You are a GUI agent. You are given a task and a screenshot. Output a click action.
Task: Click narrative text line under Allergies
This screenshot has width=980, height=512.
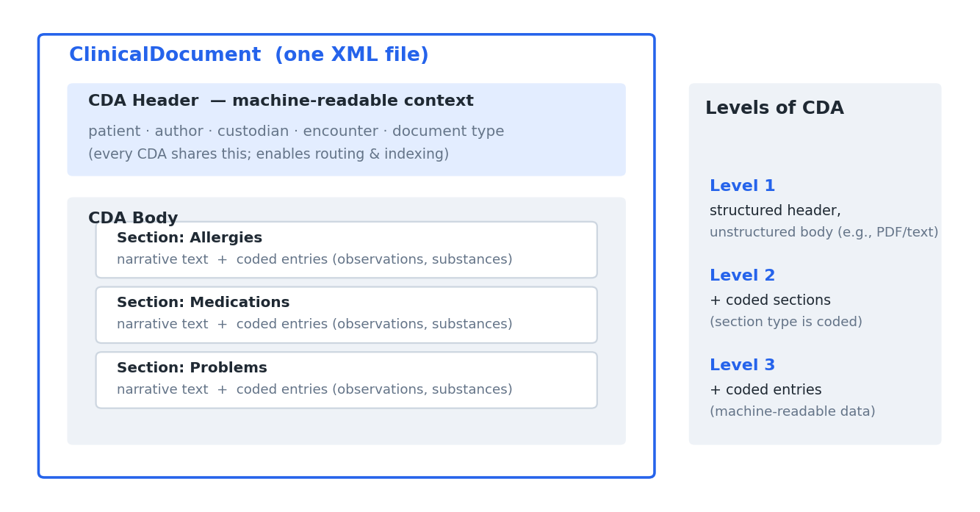314,260
